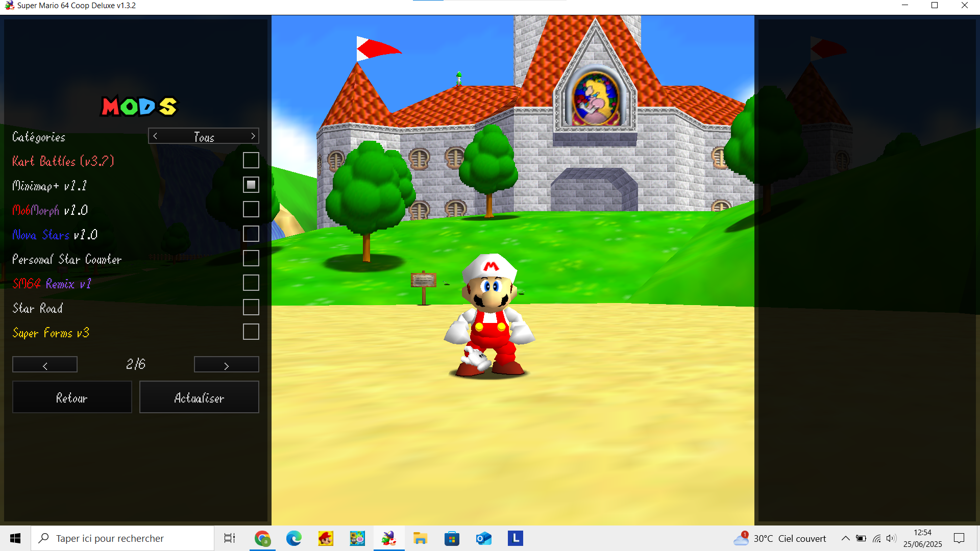
Task: Select the Kart Battles (v3.7) mod name
Action: point(63,161)
